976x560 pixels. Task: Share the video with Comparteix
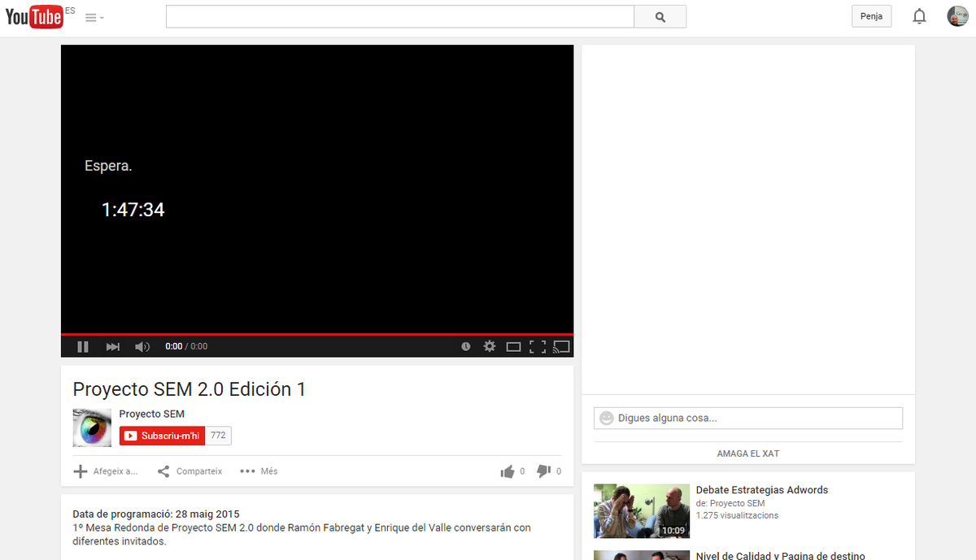190,471
